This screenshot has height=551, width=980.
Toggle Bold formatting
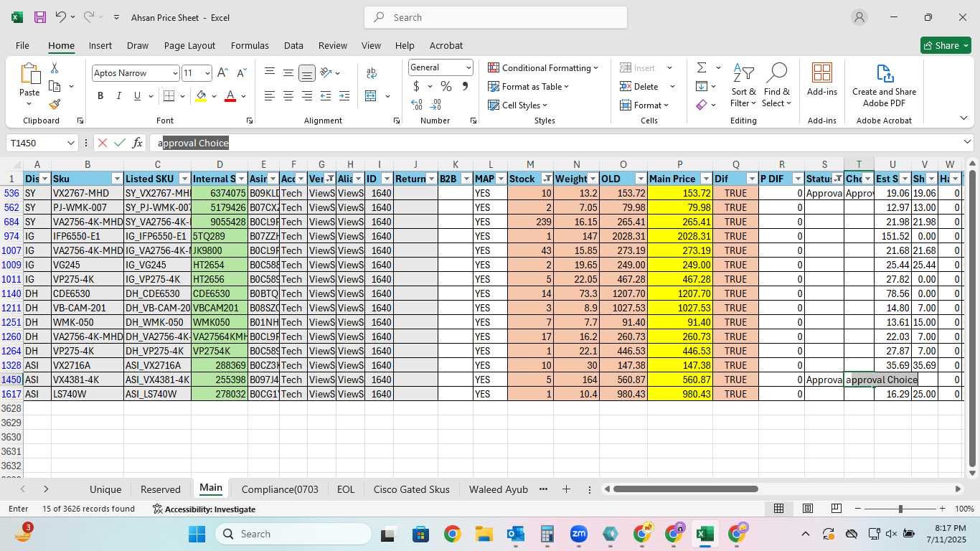pyautogui.click(x=100, y=96)
